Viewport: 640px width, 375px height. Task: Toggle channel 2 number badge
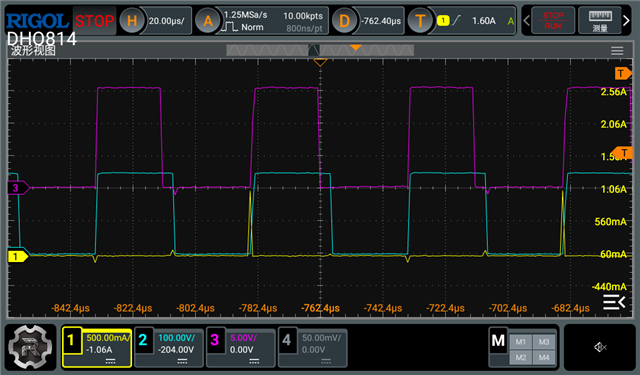[143, 340]
